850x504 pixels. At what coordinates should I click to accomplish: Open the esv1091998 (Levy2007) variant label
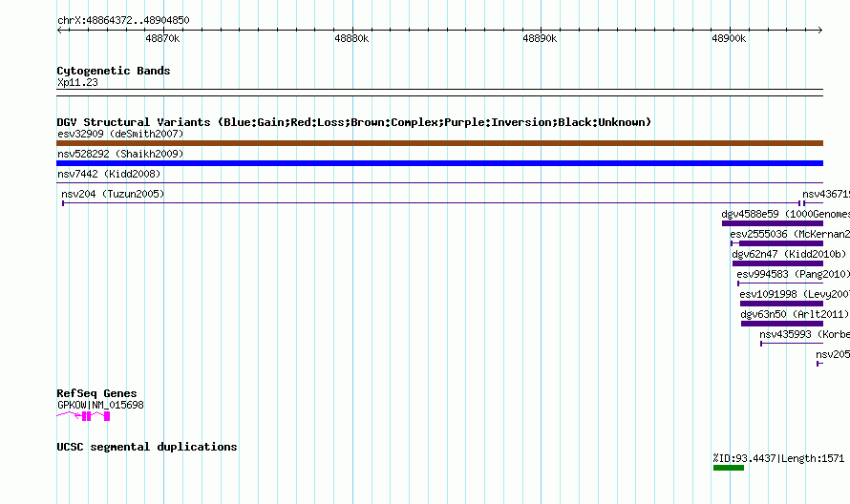[x=795, y=294]
